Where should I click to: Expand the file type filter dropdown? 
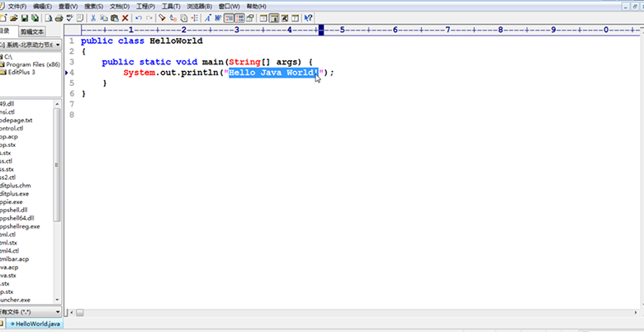57,312
